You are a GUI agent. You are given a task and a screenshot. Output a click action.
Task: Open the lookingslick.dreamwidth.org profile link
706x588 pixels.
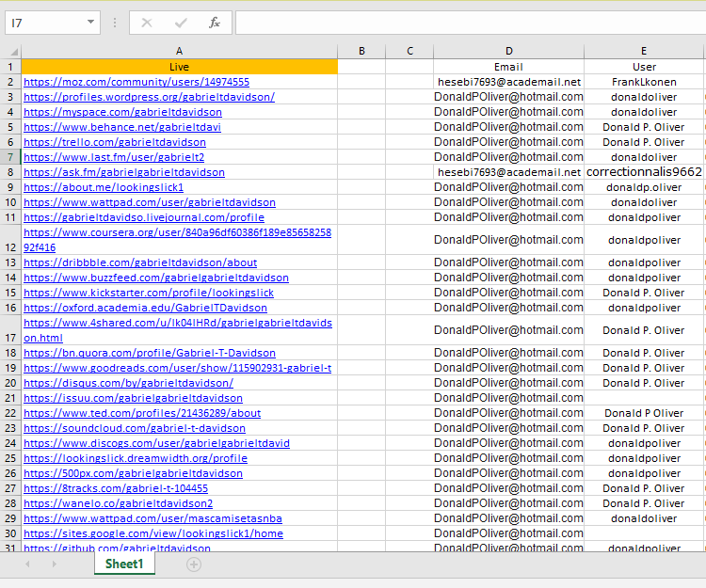click(x=136, y=458)
